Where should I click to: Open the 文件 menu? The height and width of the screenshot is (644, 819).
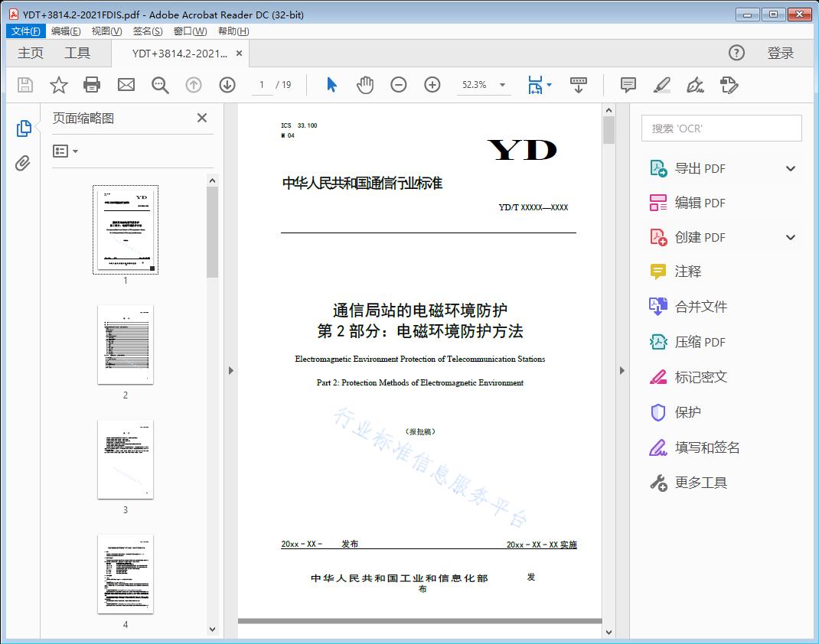coord(25,31)
